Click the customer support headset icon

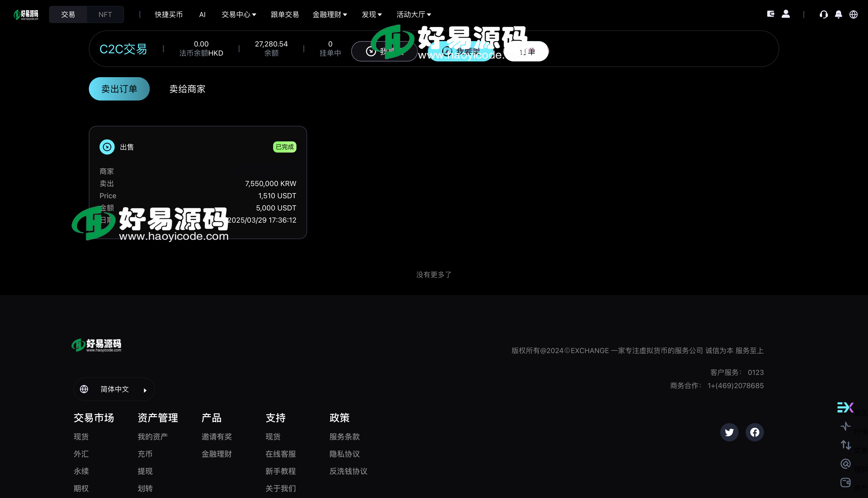(824, 14)
